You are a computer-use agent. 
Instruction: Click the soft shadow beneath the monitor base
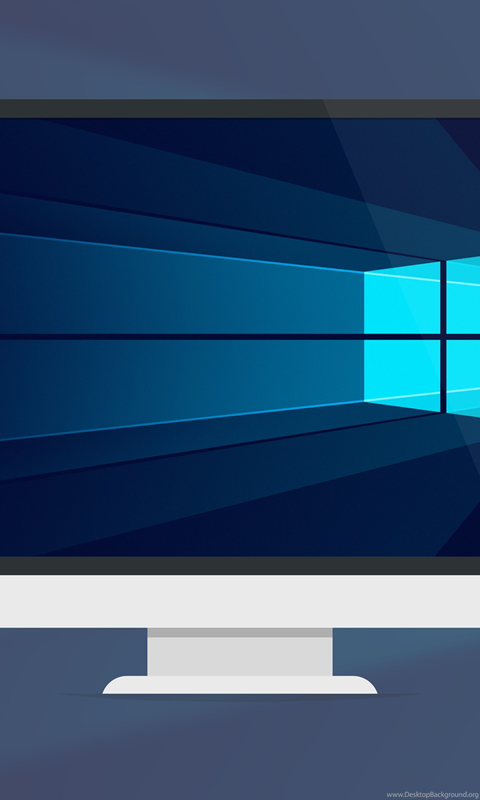[240, 696]
